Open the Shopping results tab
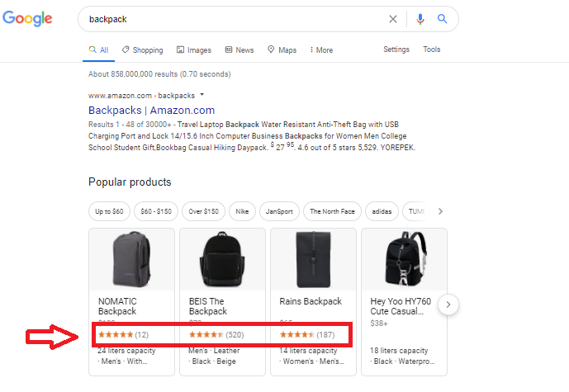The width and height of the screenshot is (569, 392). (143, 50)
